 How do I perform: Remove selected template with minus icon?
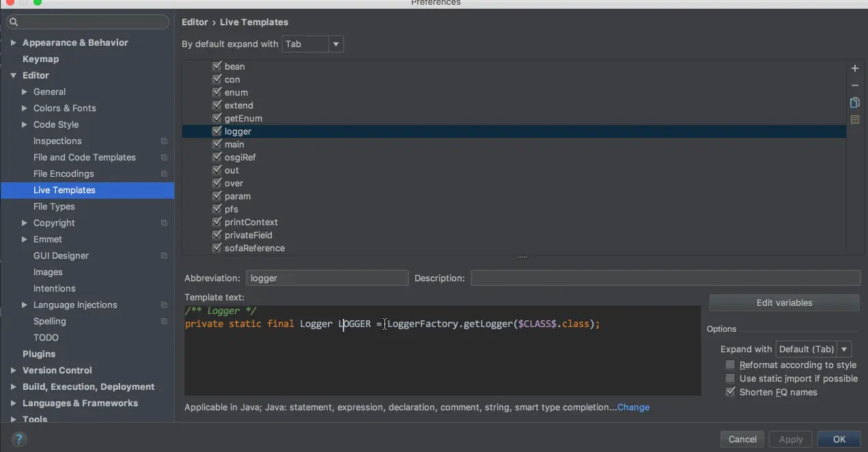[854, 85]
